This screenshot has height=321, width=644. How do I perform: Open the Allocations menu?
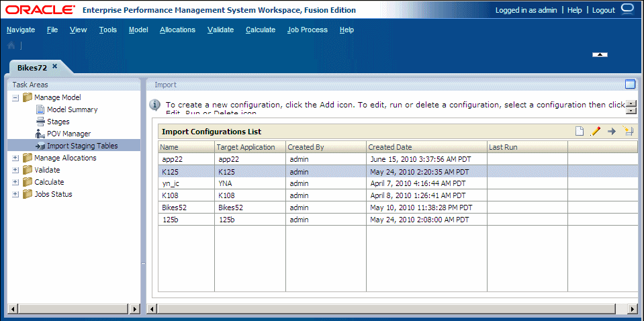coord(177,30)
